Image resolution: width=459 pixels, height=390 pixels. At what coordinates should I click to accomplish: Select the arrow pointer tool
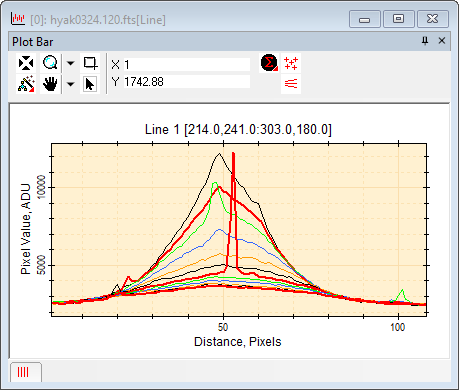[x=90, y=84]
